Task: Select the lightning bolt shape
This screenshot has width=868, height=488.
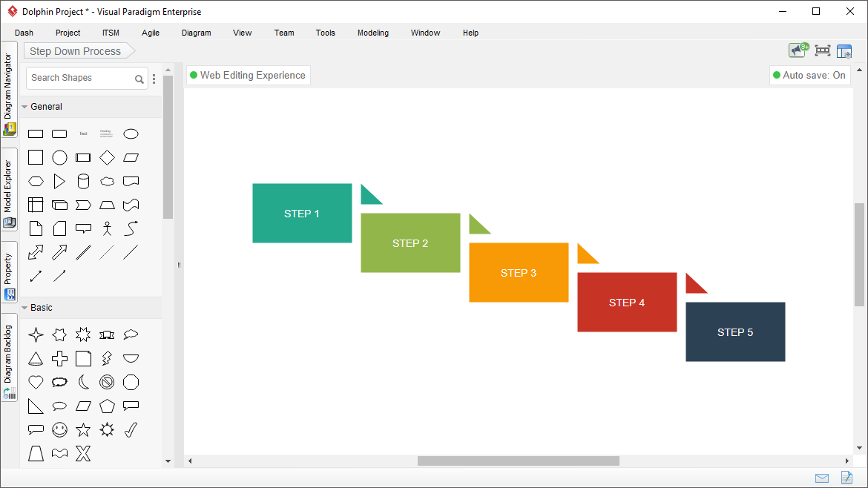Action: click(107, 358)
